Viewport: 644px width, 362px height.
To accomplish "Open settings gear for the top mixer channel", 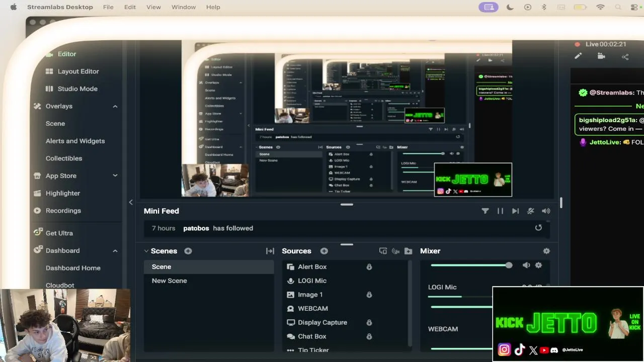I will pyautogui.click(x=538, y=265).
